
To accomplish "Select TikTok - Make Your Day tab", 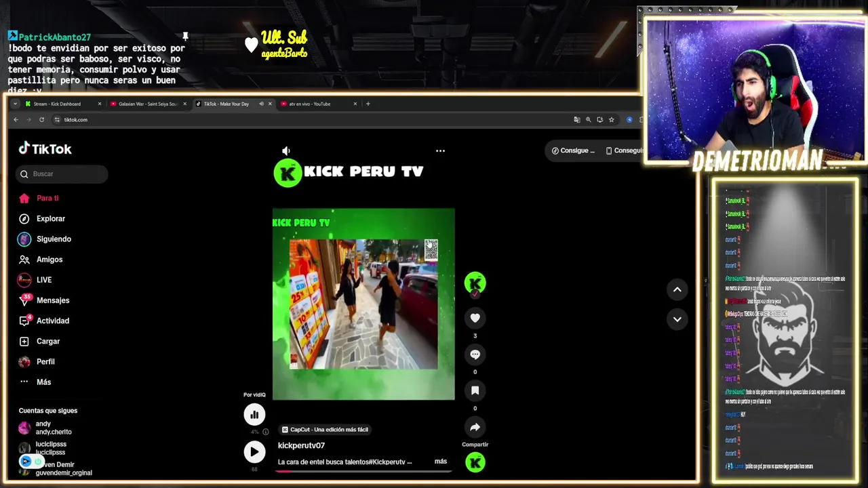I will [226, 104].
